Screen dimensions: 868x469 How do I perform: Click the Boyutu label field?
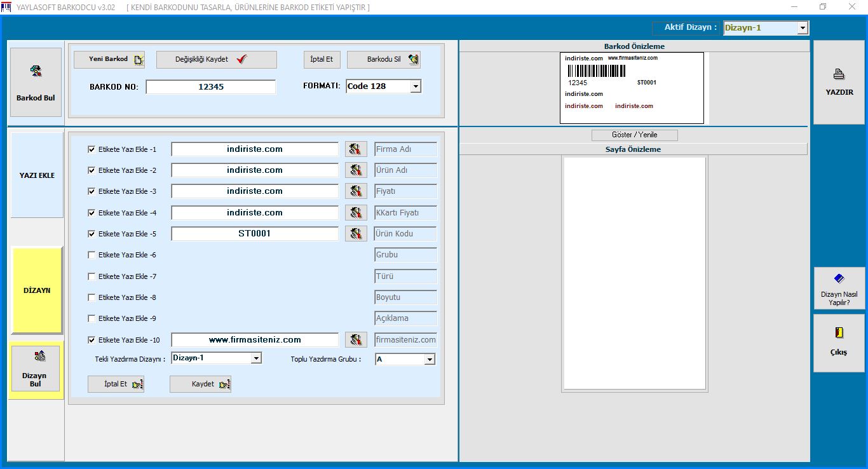click(406, 297)
